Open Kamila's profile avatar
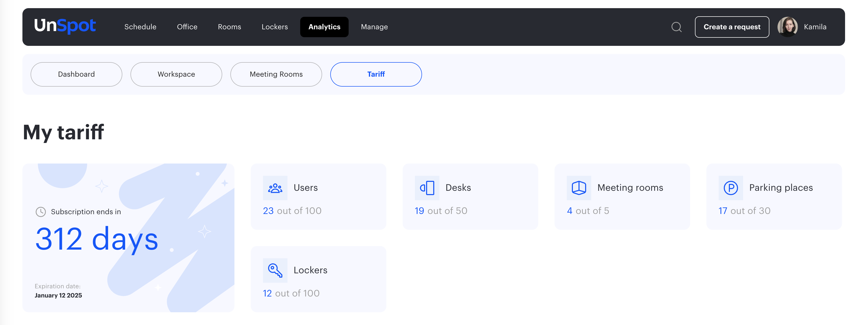 click(787, 27)
